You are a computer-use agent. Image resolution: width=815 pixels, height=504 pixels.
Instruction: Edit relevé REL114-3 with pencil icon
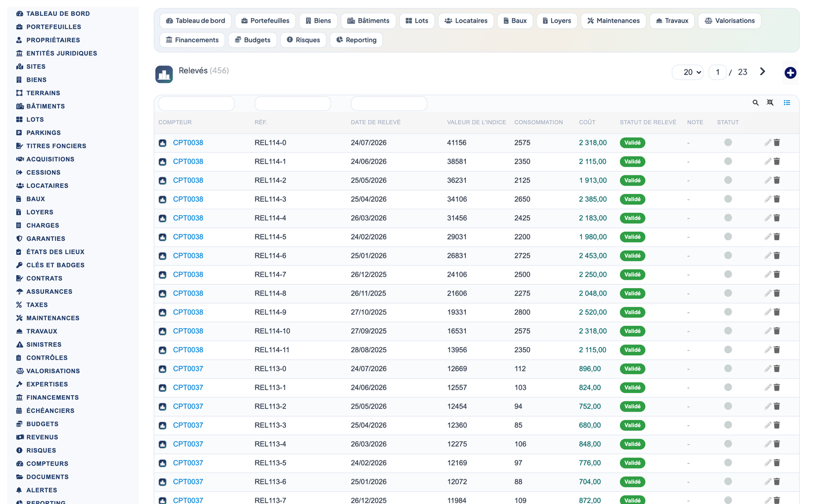[x=768, y=199]
